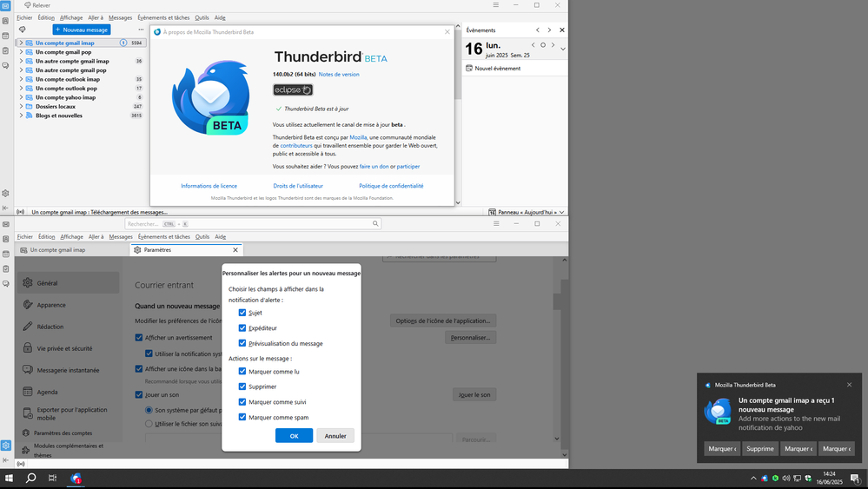Switch to the Un compte gmail imap tab

[57, 250]
